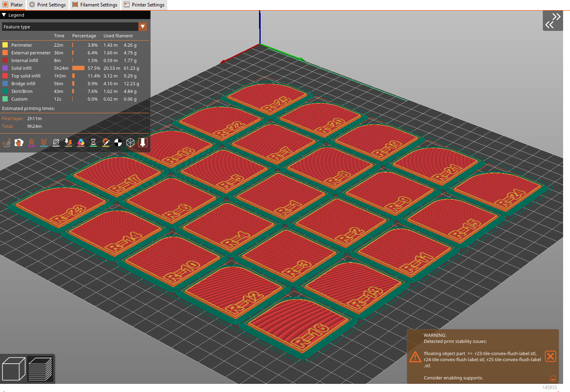
Task: Dismiss the print stability warning
Action: point(551,356)
